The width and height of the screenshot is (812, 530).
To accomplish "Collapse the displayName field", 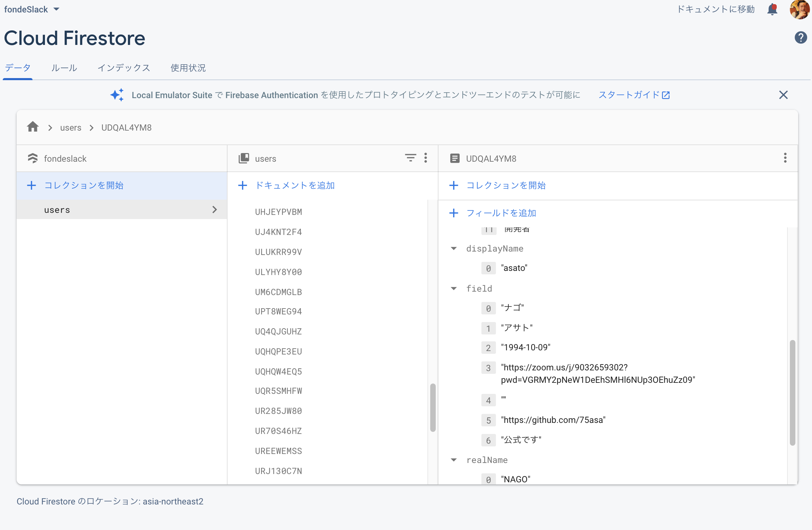I will click(x=454, y=248).
